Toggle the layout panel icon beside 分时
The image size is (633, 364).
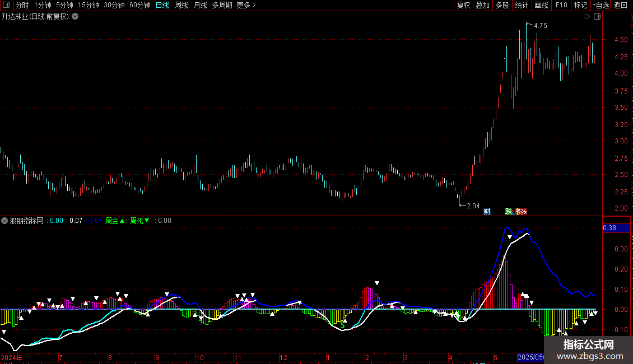pyautogui.click(x=6, y=5)
